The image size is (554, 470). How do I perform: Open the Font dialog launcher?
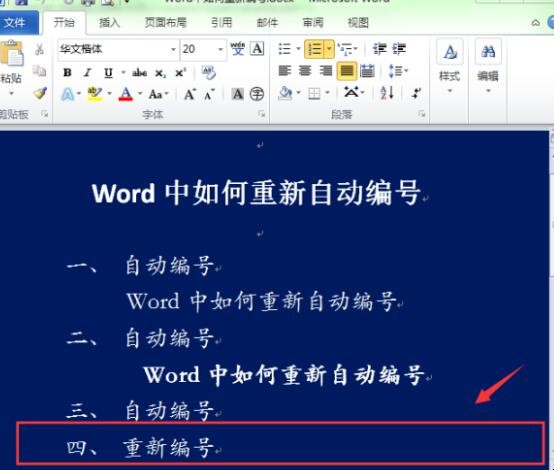coord(261,114)
